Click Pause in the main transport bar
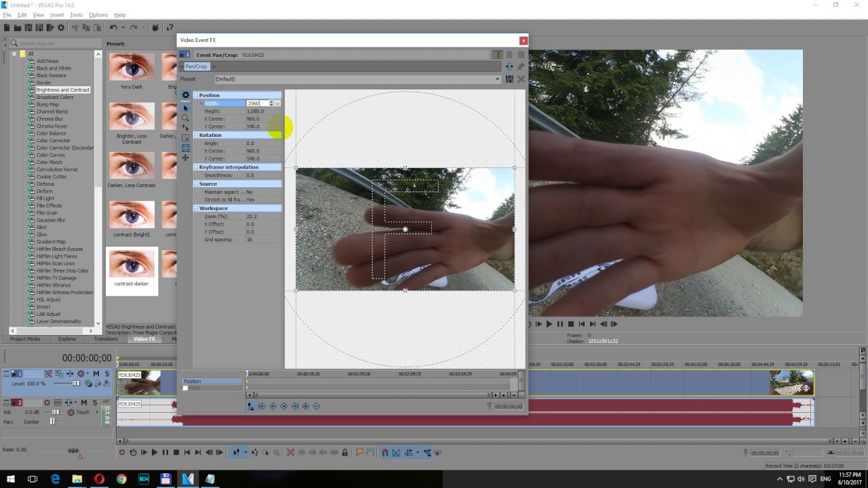Viewport: 868px width, 488px height. point(165,453)
